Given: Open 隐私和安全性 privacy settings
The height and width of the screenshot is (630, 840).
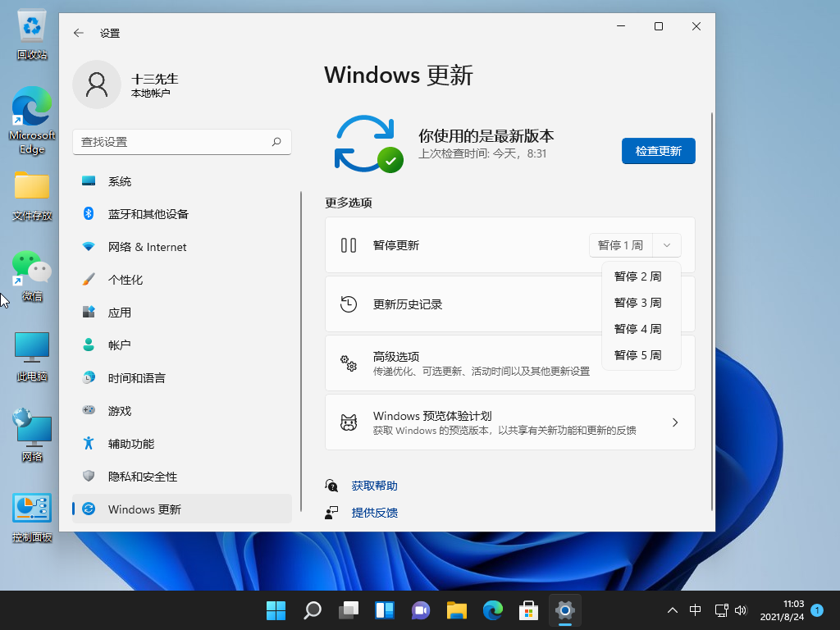Looking at the screenshot, I should pos(142,477).
